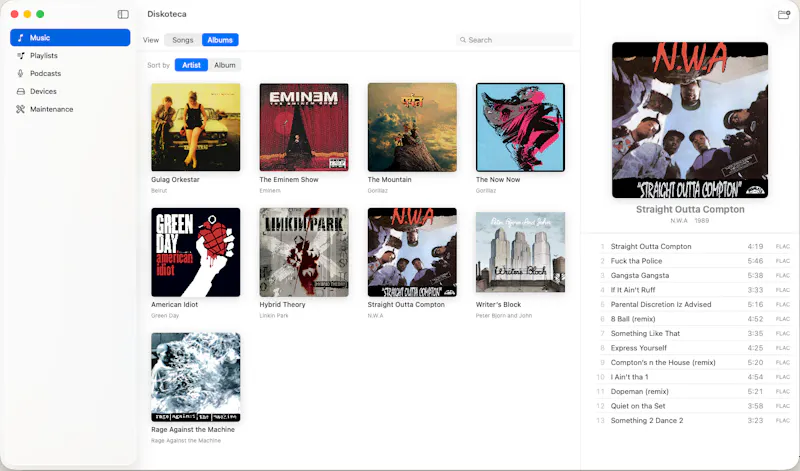Click the Diskoteca window title
The height and width of the screenshot is (471, 800).
tap(167, 14)
